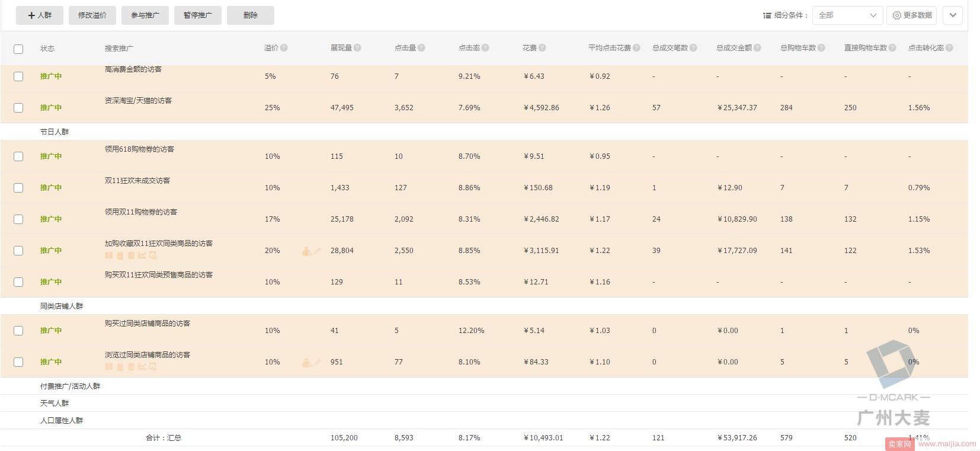Open 更多数据 settings button
Screen dimensions: 980x451
coord(911,15)
